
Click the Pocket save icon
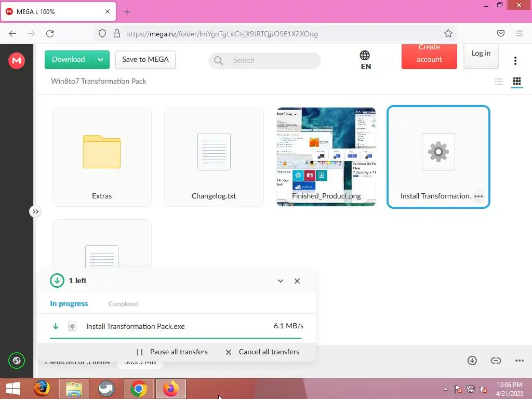(x=501, y=33)
